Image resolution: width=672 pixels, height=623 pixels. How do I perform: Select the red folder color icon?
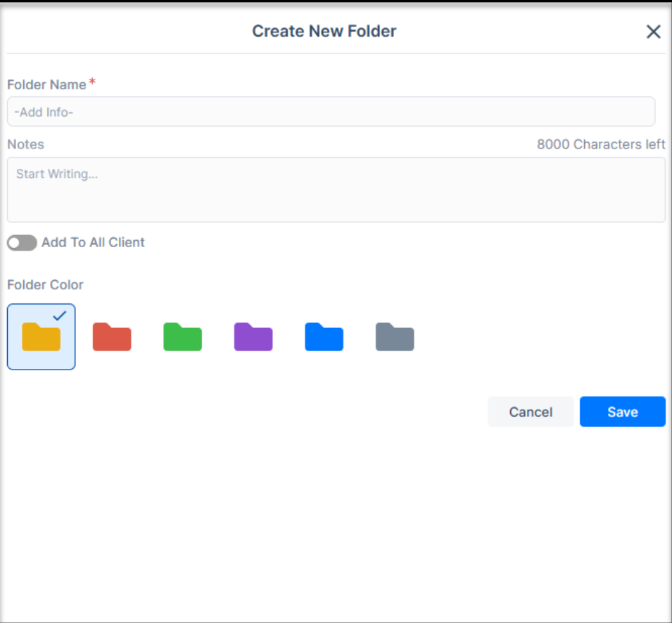click(112, 337)
